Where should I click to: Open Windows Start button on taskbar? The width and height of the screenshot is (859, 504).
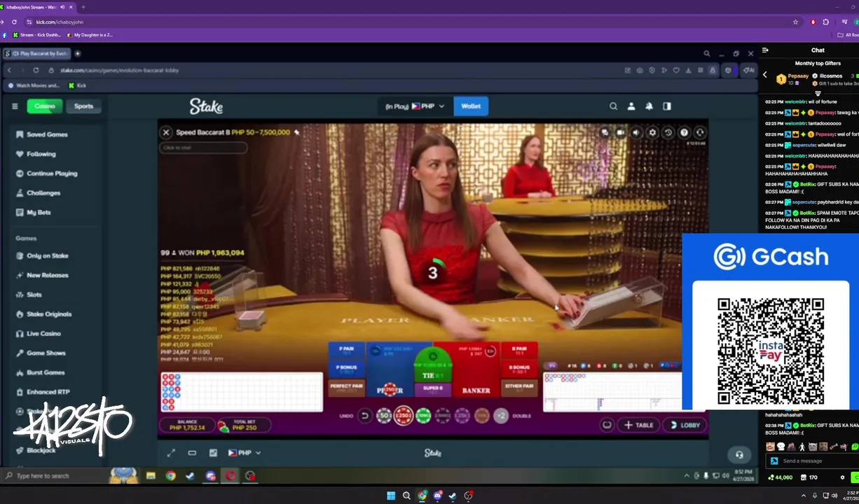(x=390, y=496)
